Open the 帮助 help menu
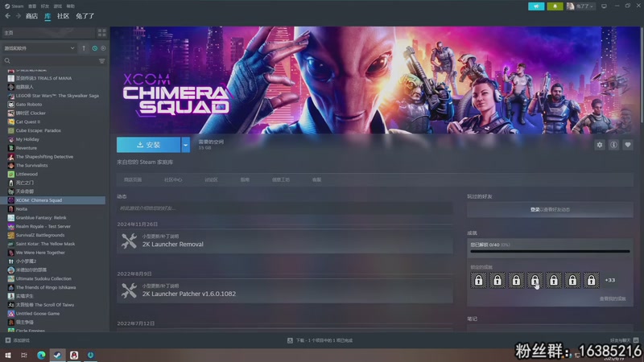 (71, 6)
